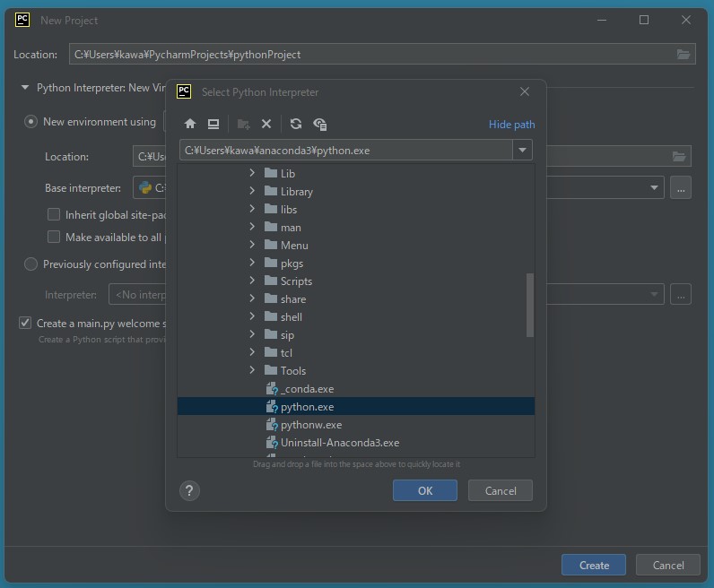Open the path history dropdown arrow
714x588 pixels.
click(x=522, y=151)
